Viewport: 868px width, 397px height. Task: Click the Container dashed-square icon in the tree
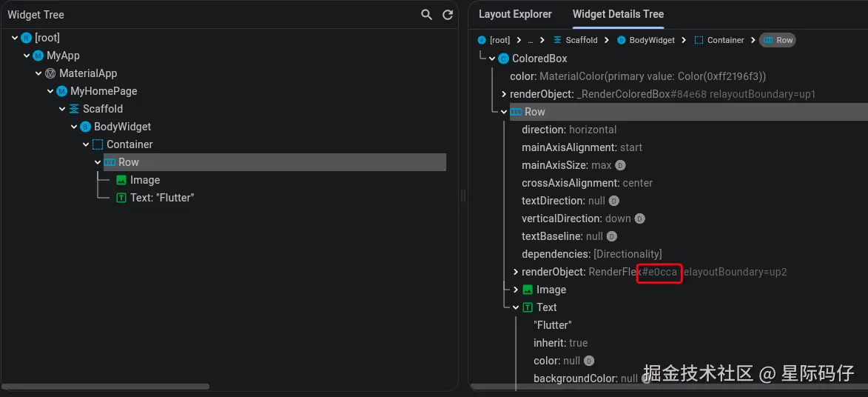point(98,144)
